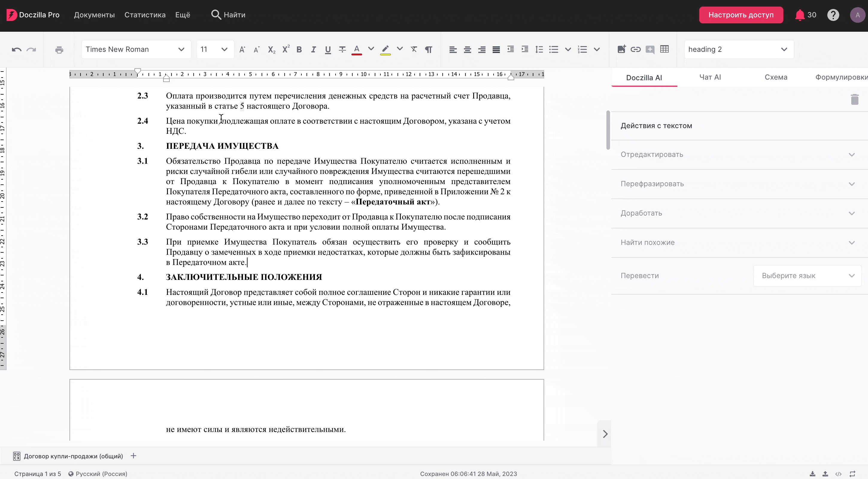Undo the last edit
Viewport: 868px width, 479px height.
pyautogui.click(x=16, y=50)
